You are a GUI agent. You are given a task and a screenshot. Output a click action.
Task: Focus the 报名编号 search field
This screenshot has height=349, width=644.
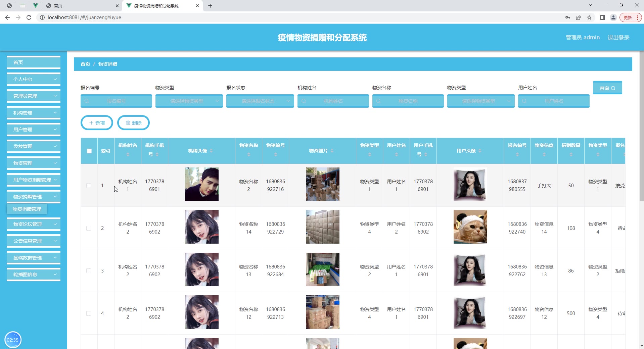click(x=116, y=101)
